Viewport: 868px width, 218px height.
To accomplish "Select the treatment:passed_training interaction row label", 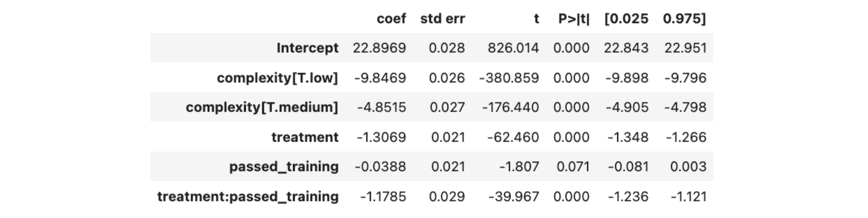I will tap(248, 196).
